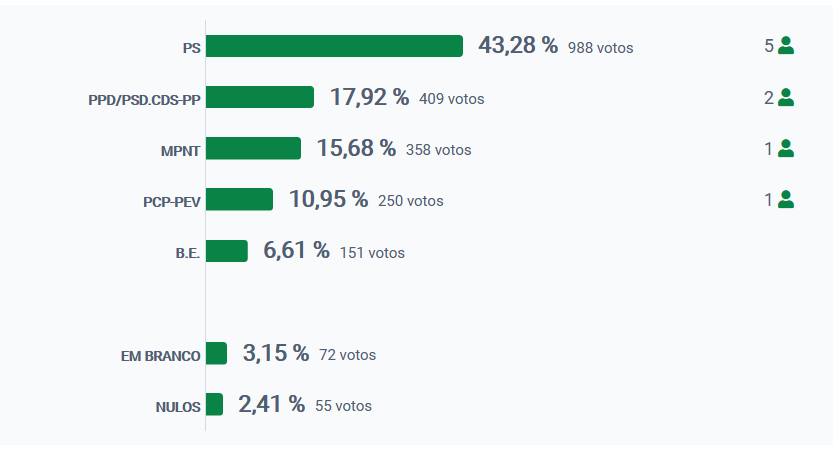Click the person icon in the MPNT row
The image size is (839, 452).
coord(785,148)
